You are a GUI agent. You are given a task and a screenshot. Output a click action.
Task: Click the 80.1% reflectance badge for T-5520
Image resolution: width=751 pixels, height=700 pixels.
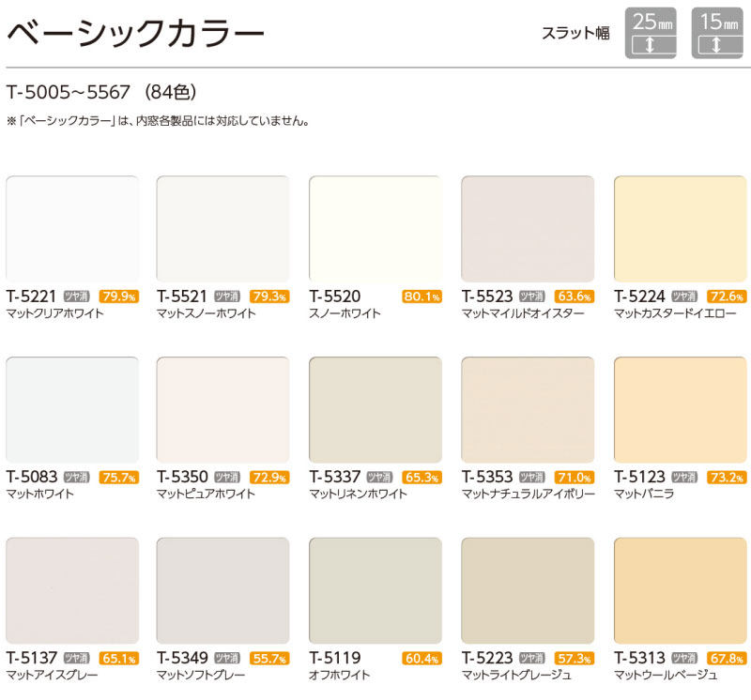(421, 297)
